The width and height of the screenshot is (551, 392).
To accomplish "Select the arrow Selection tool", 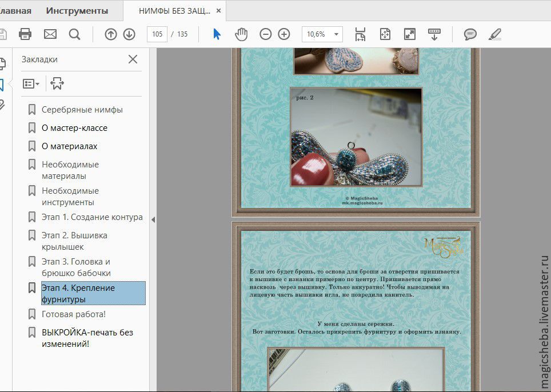I will pyautogui.click(x=217, y=34).
